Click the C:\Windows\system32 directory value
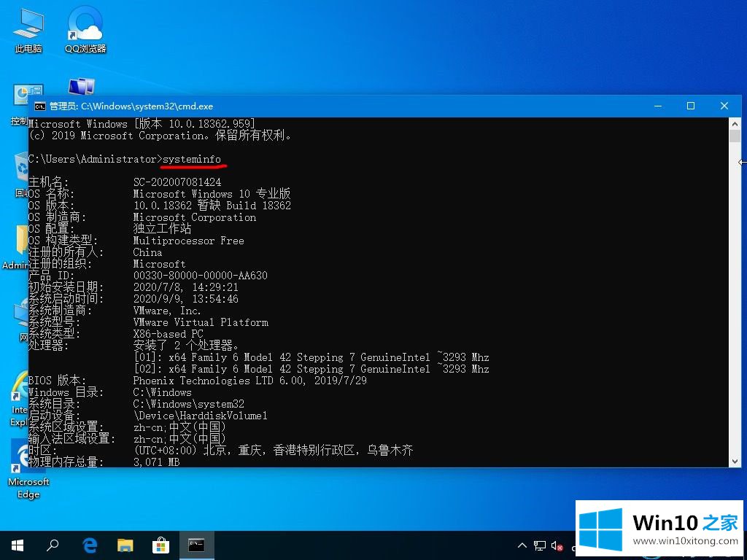Screen dimensions: 747x560 click(189, 404)
